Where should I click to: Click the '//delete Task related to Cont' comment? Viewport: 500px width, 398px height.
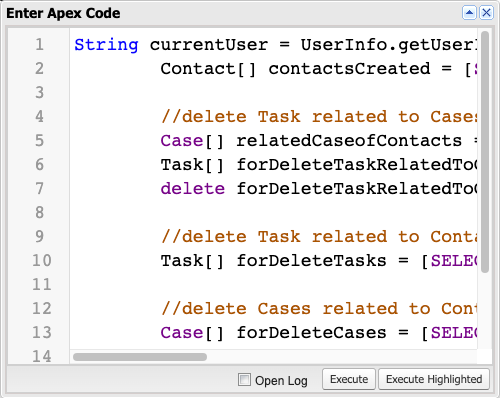click(x=319, y=237)
